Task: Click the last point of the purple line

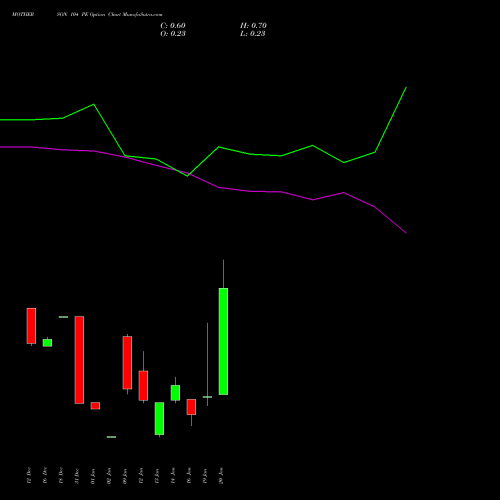Action: point(406,233)
